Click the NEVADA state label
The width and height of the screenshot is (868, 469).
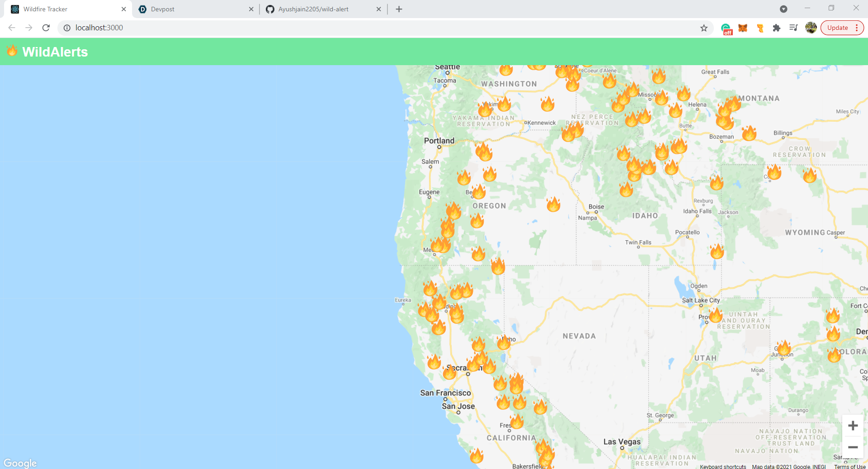point(579,336)
